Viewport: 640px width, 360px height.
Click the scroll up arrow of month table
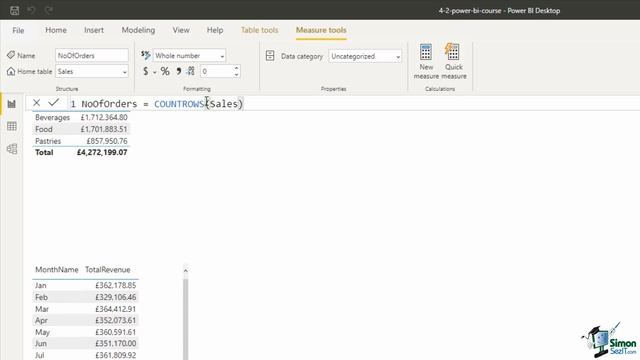[186, 271]
